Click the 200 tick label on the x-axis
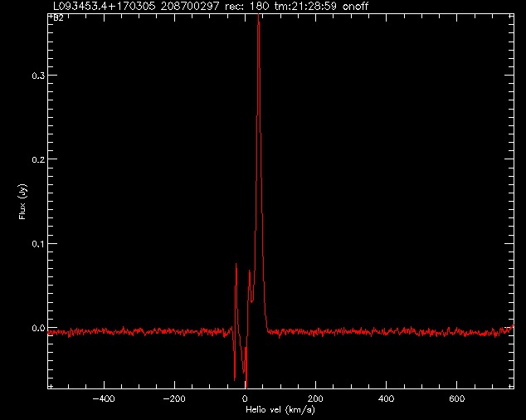 (315, 399)
